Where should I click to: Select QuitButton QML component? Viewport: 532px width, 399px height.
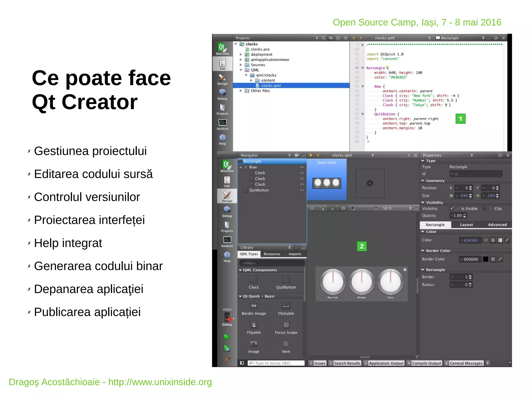pos(286,283)
